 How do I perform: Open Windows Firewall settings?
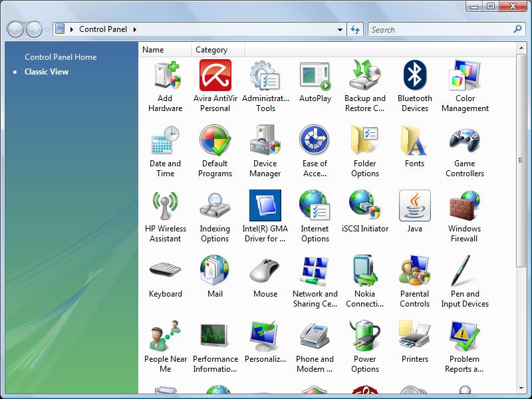pyautogui.click(x=464, y=213)
